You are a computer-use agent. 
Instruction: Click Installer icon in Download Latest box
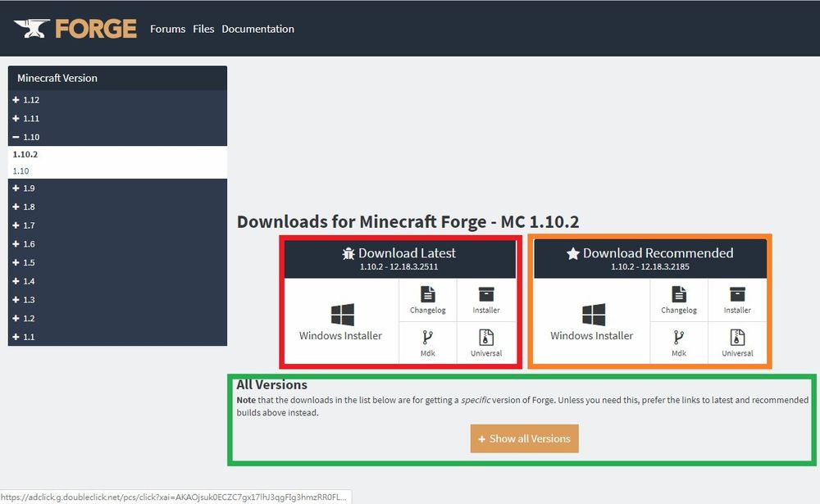tap(486, 294)
